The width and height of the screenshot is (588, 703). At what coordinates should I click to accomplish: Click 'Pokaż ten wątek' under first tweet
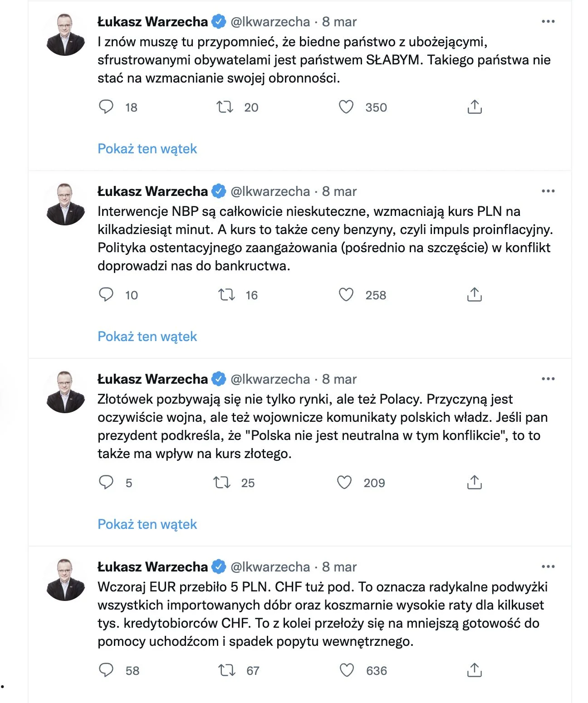147,149
